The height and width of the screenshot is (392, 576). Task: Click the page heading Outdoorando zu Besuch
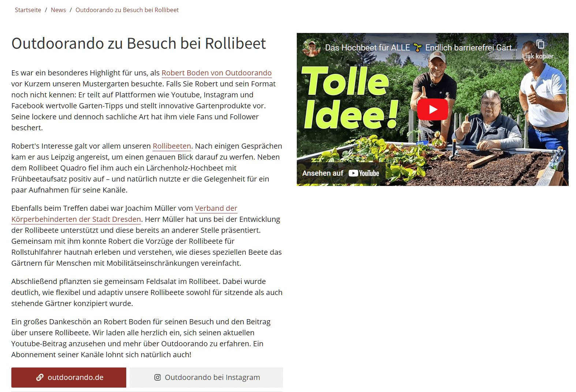click(139, 43)
